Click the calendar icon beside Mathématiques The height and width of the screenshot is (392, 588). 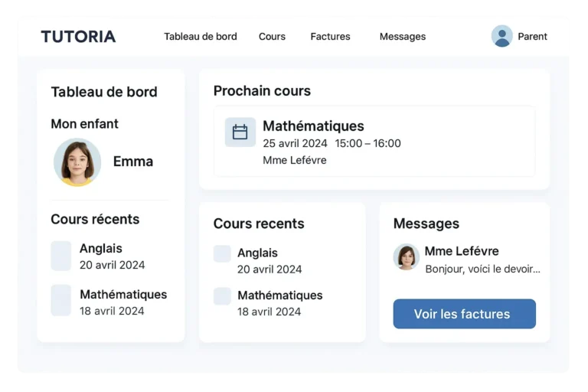240,132
